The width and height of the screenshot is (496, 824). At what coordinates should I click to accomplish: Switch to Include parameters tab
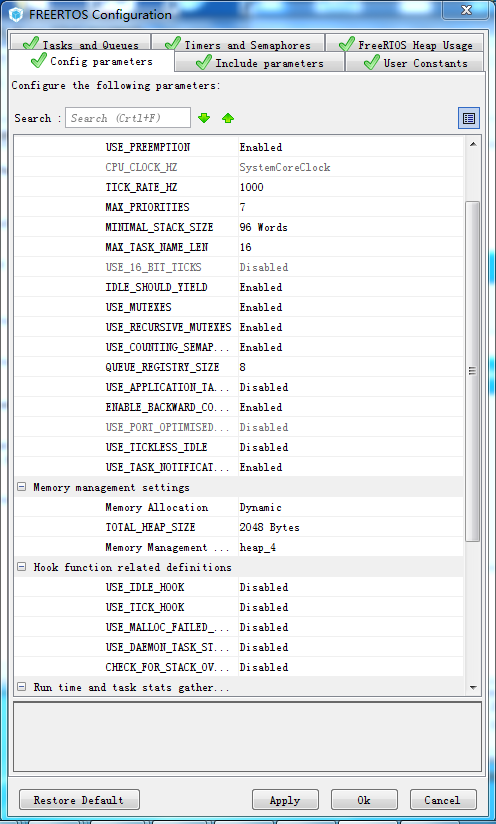[x=260, y=63]
